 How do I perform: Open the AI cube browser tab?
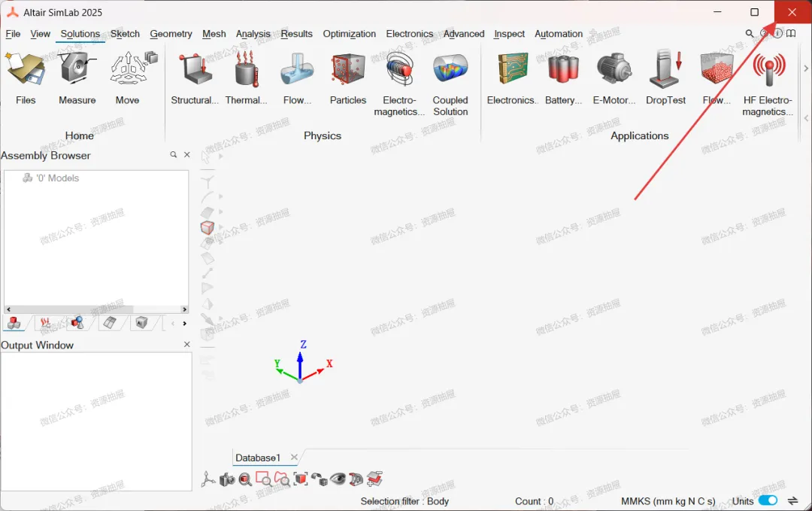click(141, 323)
